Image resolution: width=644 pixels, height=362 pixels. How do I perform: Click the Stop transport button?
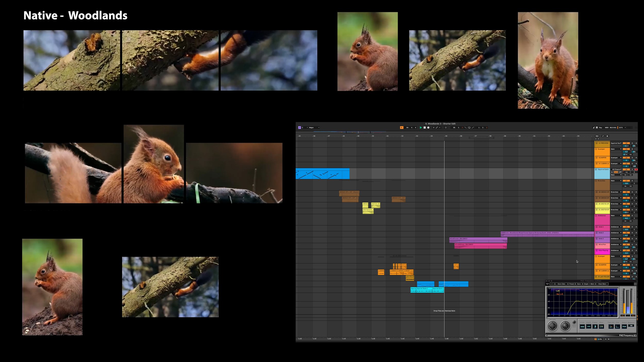pos(425,127)
